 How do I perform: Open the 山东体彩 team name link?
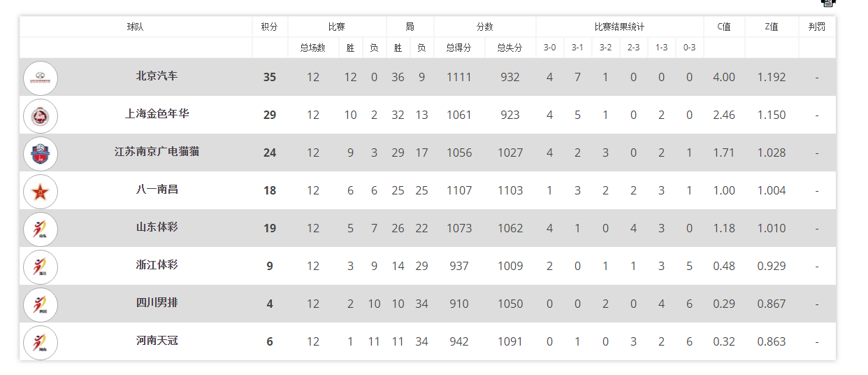tap(157, 227)
